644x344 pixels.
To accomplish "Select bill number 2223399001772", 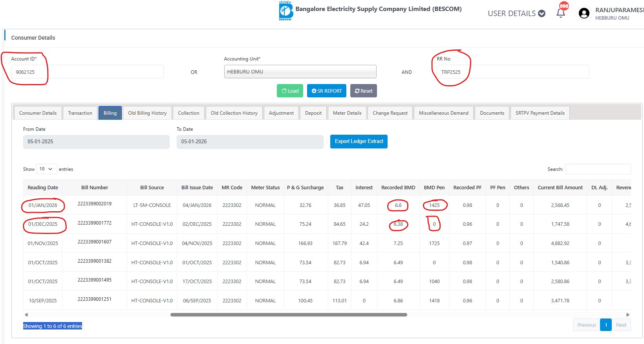I will (x=95, y=223).
